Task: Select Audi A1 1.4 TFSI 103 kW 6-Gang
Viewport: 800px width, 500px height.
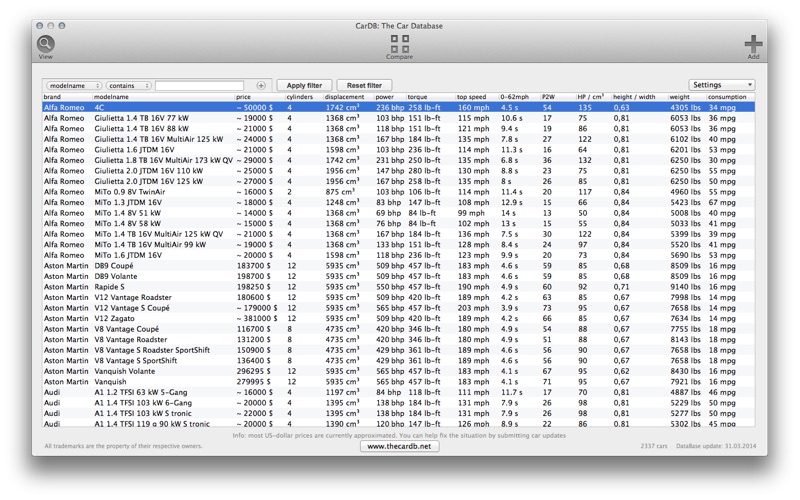Action: (398, 403)
